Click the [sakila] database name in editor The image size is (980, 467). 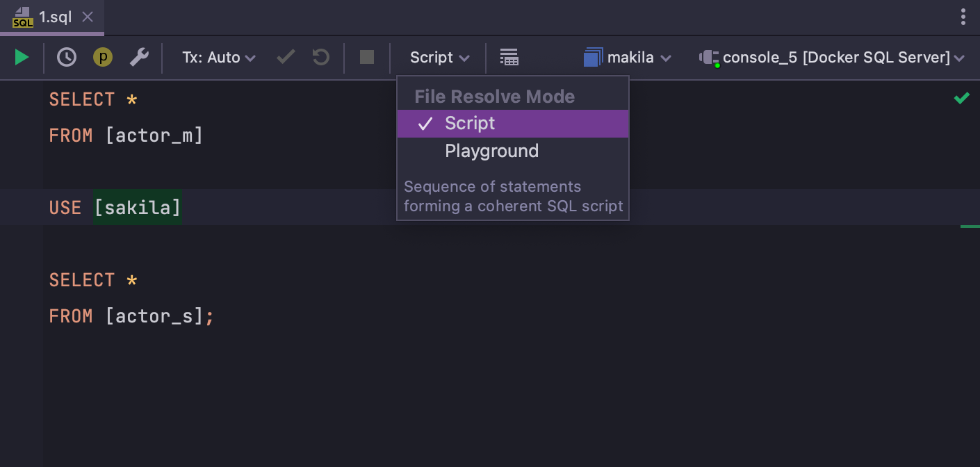(138, 207)
